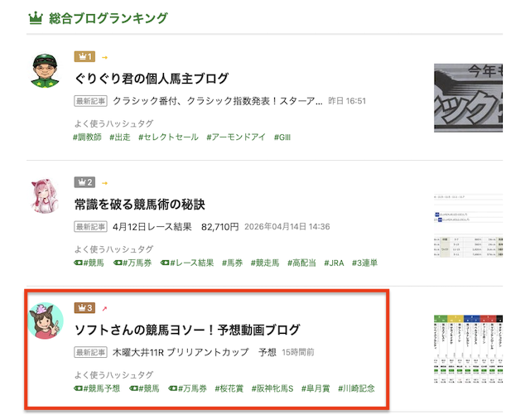Image resolution: width=530 pixels, height=420 pixels.
Task: Click the gold rank 1 crown badge
Action: click(84, 57)
